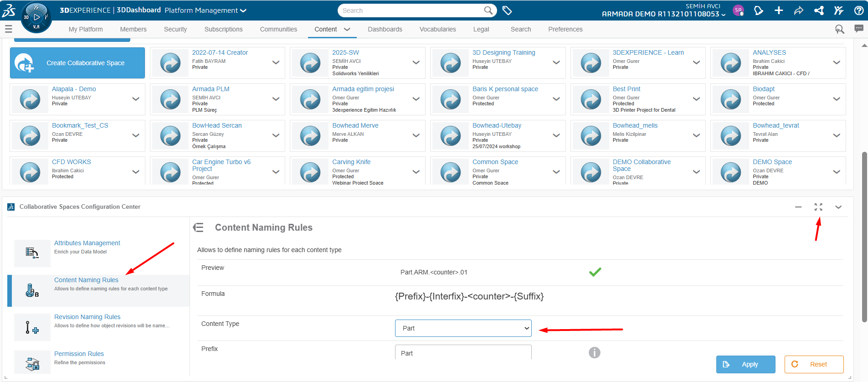868x382 pixels.
Task: Open the 3D Designing Training space link
Action: click(503, 52)
